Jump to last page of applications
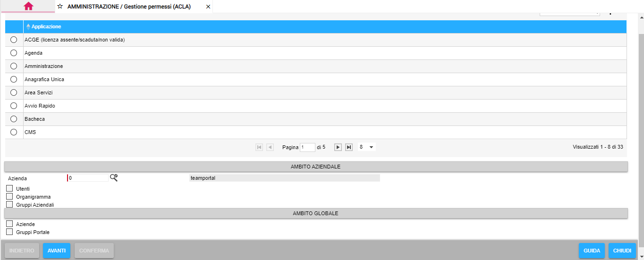 pos(349,147)
